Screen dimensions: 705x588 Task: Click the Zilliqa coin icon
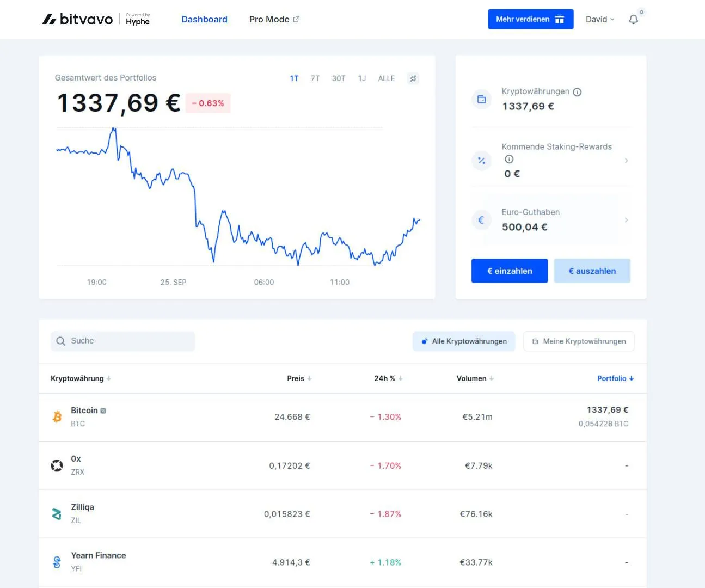57,513
